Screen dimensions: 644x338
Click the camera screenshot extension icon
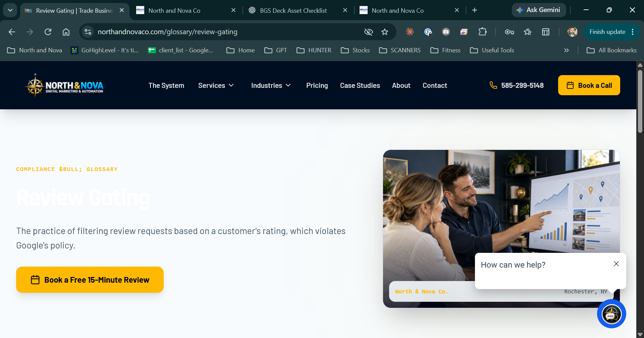point(446,32)
